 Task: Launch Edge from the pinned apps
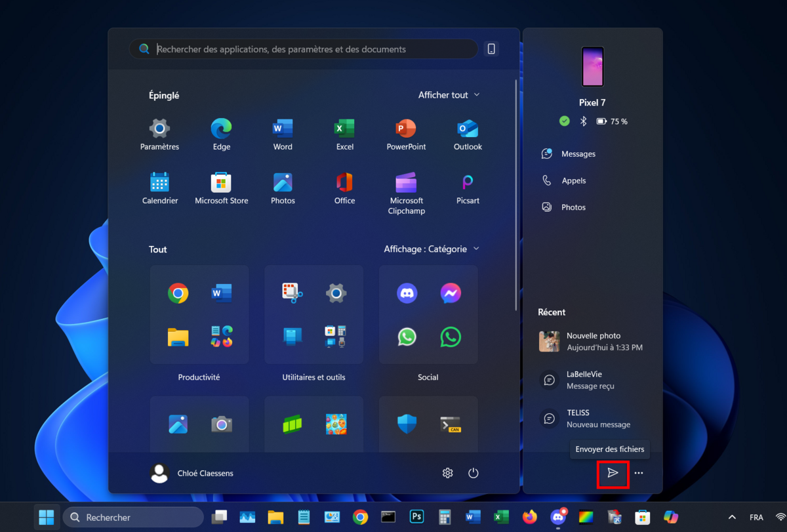pyautogui.click(x=222, y=134)
